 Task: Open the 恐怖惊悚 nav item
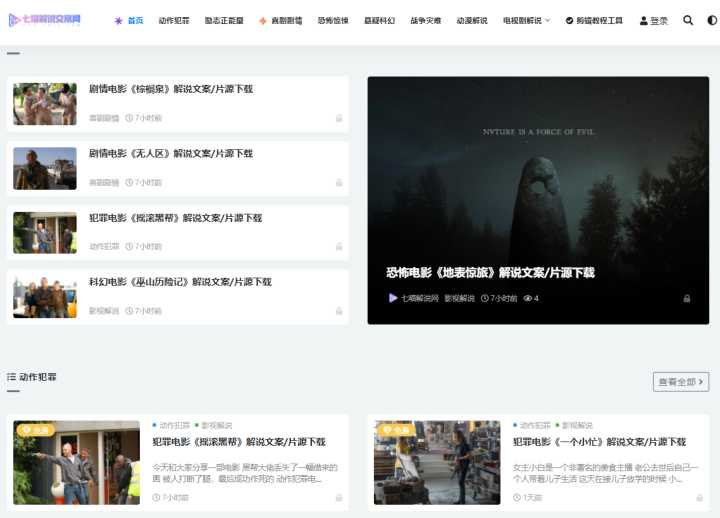pyautogui.click(x=333, y=21)
